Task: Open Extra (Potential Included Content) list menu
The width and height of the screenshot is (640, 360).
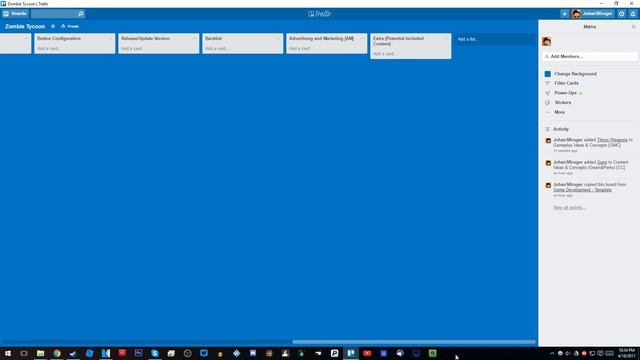Action: [x=446, y=38]
